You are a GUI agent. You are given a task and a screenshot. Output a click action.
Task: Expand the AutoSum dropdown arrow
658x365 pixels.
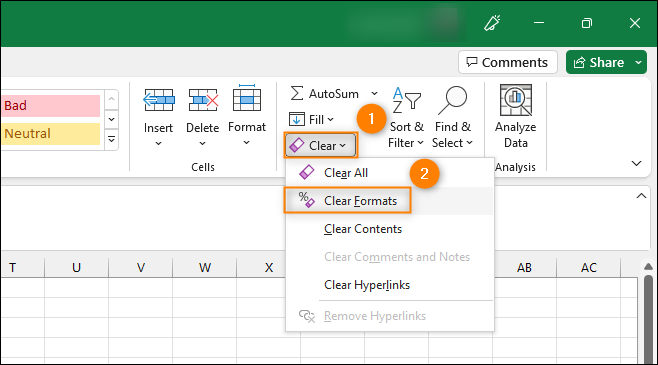(374, 94)
